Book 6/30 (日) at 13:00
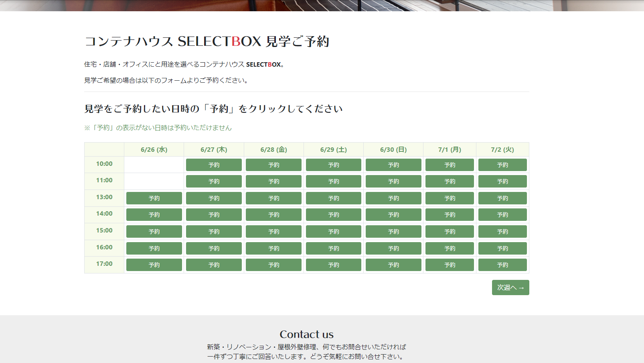This screenshot has width=644, height=363. (393, 198)
